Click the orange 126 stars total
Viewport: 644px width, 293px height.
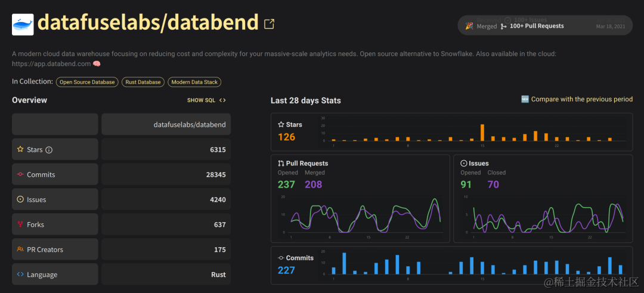pyautogui.click(x=287, y=136)
